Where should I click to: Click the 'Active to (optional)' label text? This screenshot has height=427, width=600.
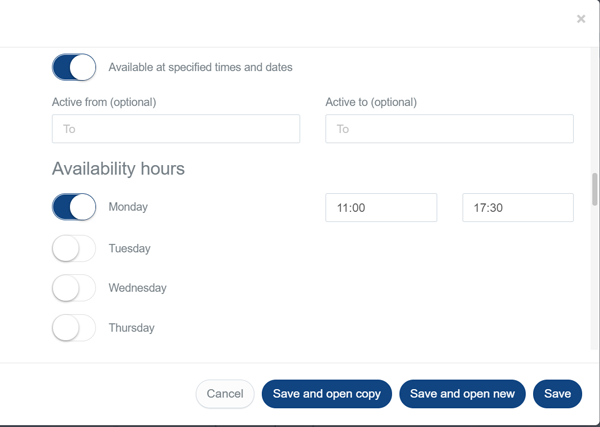click(x=371, y=102)
